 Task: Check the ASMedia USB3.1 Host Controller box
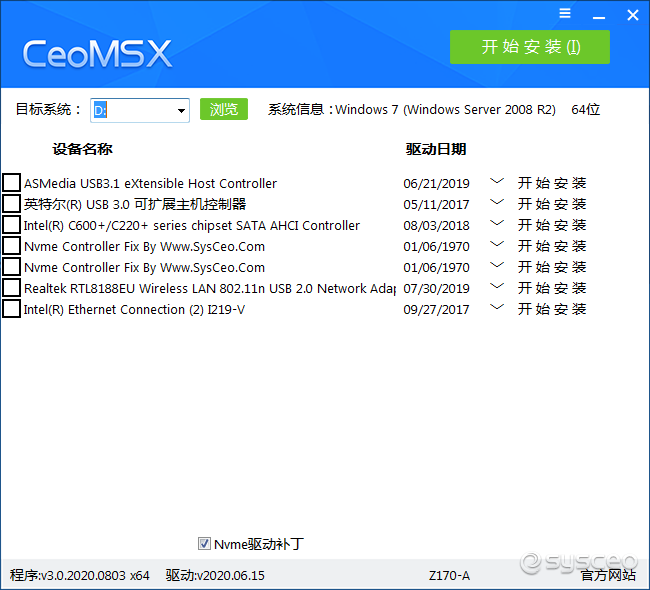[x=12, y=183]
